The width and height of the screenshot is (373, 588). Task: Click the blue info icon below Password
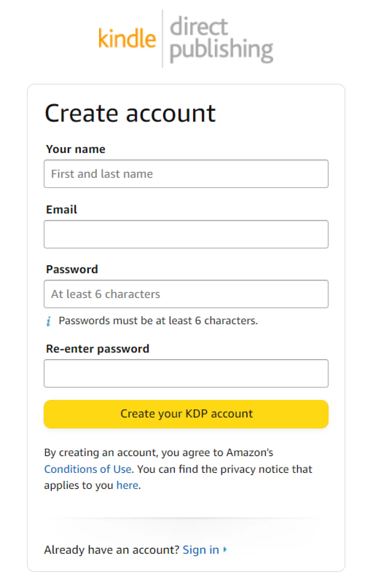click(x=48, y=321)
